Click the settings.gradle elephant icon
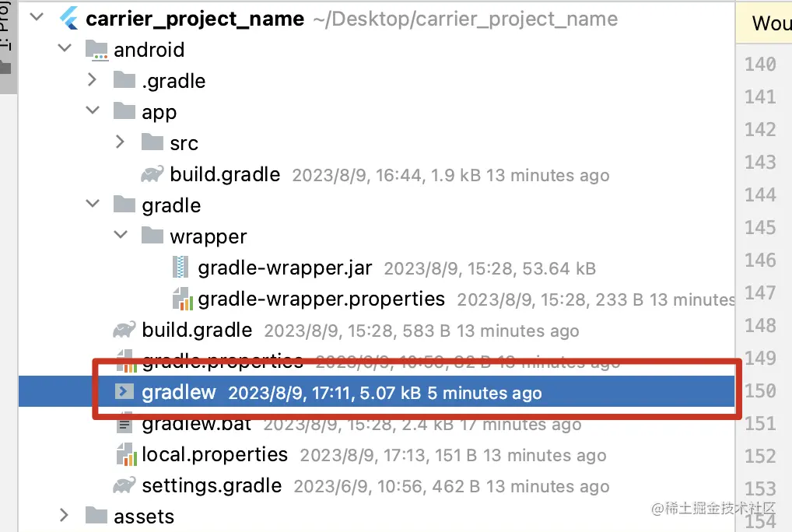792x532 pixels. 124,486
